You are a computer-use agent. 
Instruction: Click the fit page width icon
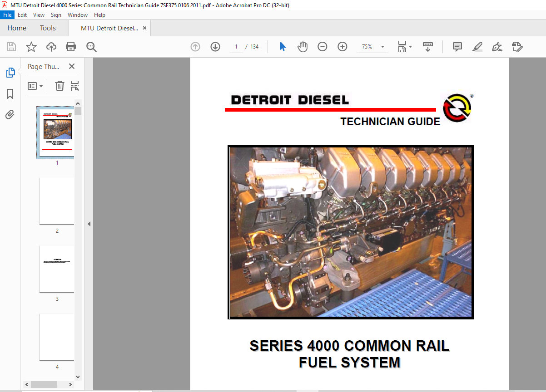402,47
